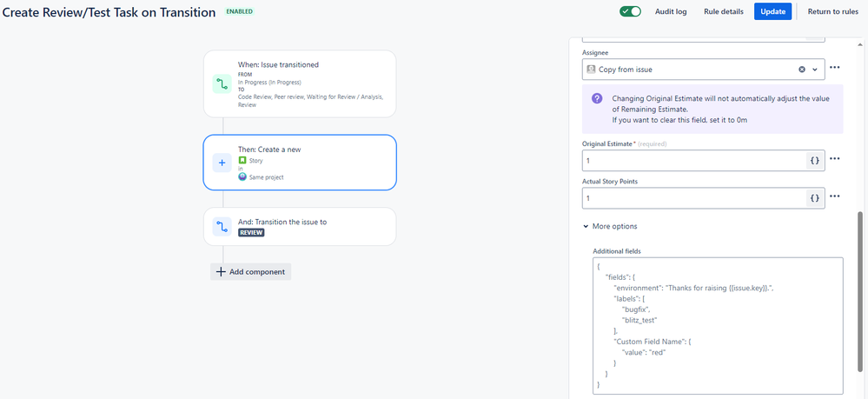Select the Transition the issue to card

[300, 226]
